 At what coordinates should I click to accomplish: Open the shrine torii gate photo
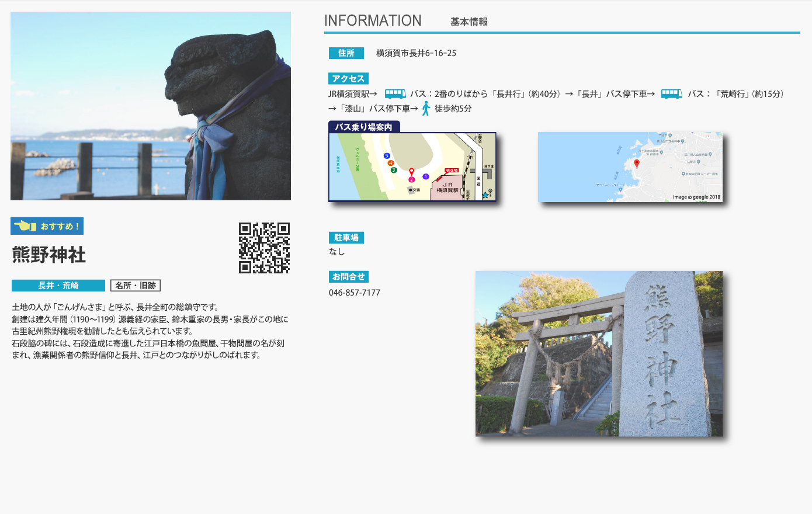click(x=599, y=353)
